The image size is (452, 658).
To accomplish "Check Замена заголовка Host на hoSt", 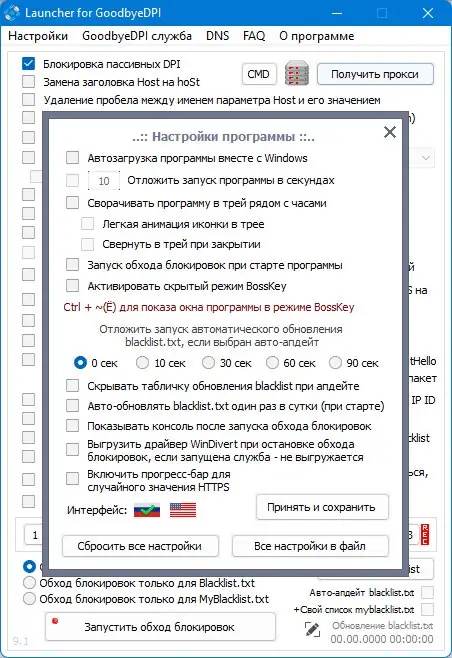I will [x=28, y=81].
